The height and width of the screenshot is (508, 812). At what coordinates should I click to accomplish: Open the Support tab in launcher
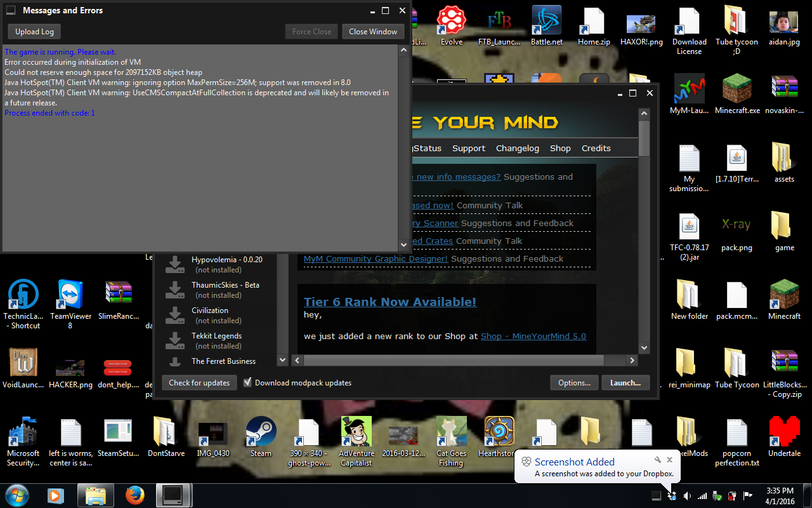pyautogui.click(x=469, y=148)
